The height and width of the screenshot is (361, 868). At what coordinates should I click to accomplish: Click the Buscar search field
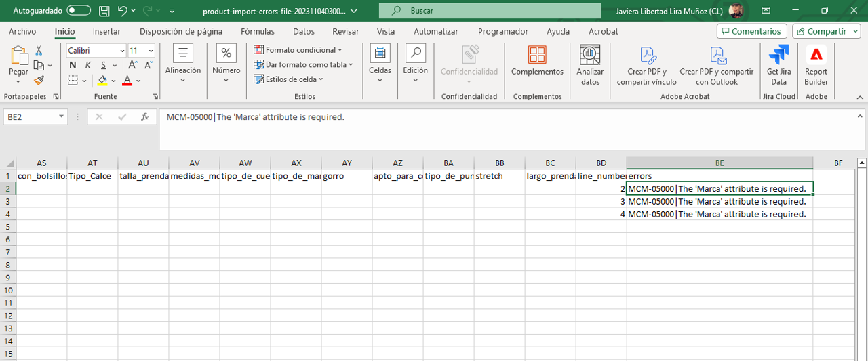[490, 11]
